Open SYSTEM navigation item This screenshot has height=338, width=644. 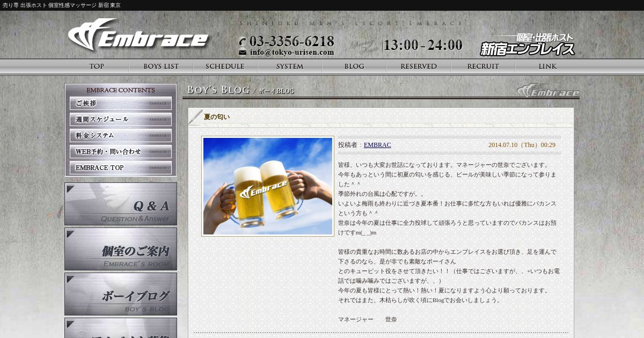290,67
